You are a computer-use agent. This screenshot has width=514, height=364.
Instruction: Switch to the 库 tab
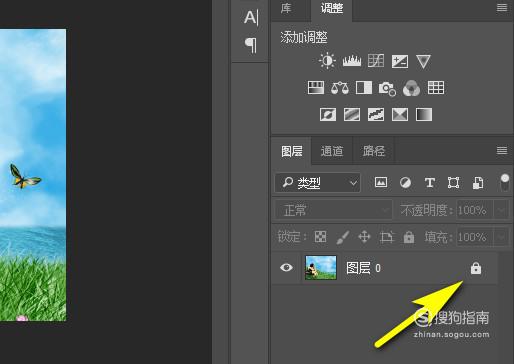click(286, 8)
